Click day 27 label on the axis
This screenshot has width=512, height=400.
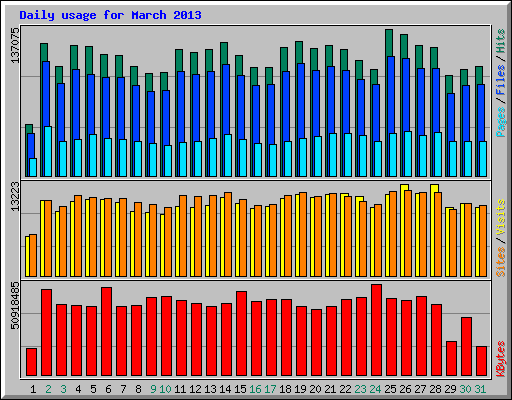420,389
